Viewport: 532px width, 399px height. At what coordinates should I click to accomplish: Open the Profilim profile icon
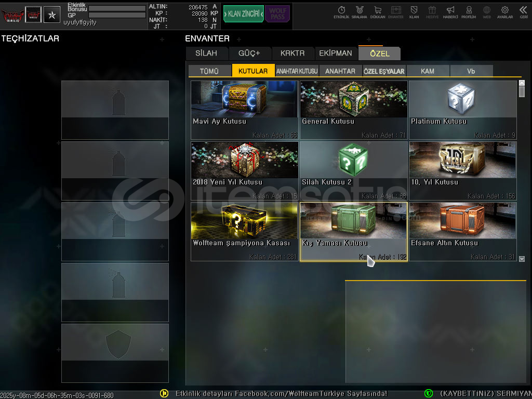tap(469, 12)
